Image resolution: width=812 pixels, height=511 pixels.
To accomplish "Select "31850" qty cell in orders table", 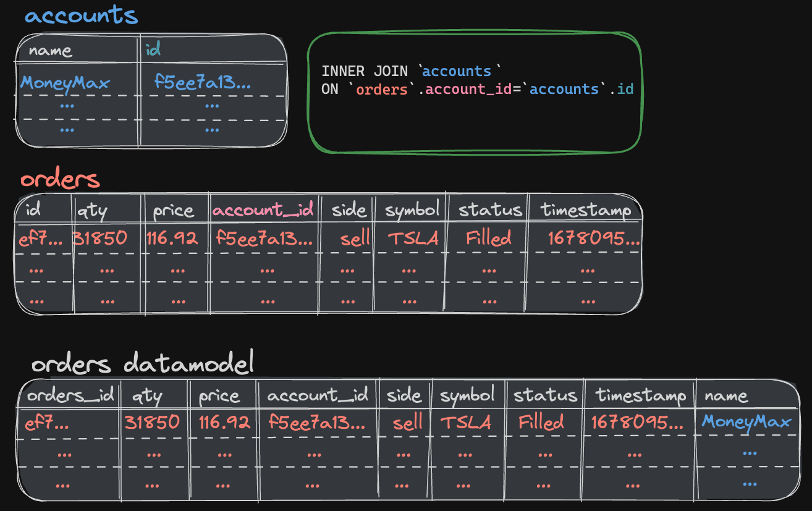I will (x=100, y=239).
